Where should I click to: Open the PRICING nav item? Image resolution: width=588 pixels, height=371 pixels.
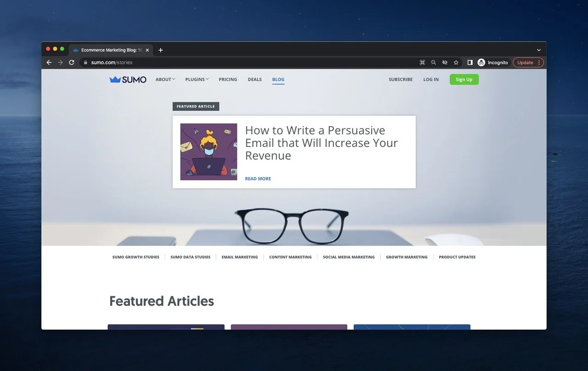(228, 79)
